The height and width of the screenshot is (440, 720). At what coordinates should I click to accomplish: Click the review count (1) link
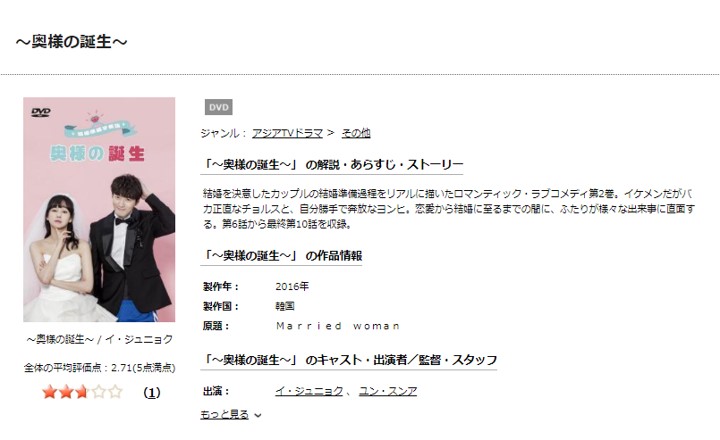[x=152, y=392]
